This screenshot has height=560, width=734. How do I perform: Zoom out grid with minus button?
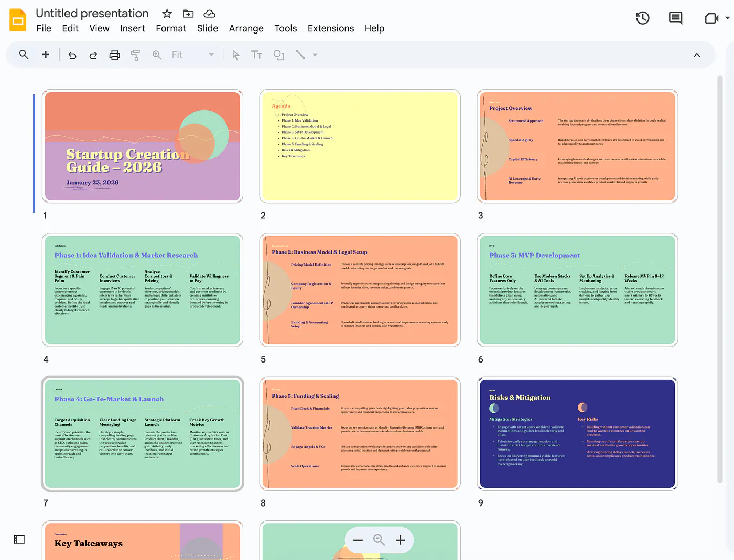click(358, 540)
